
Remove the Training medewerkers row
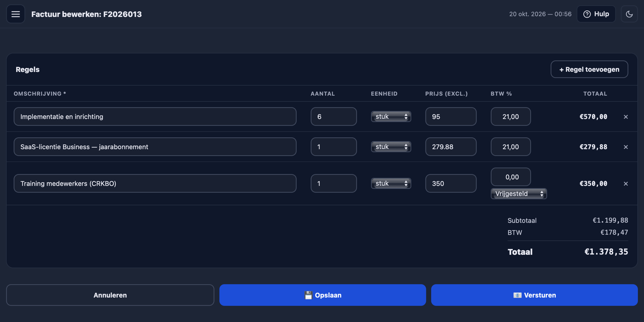[625, 184]
